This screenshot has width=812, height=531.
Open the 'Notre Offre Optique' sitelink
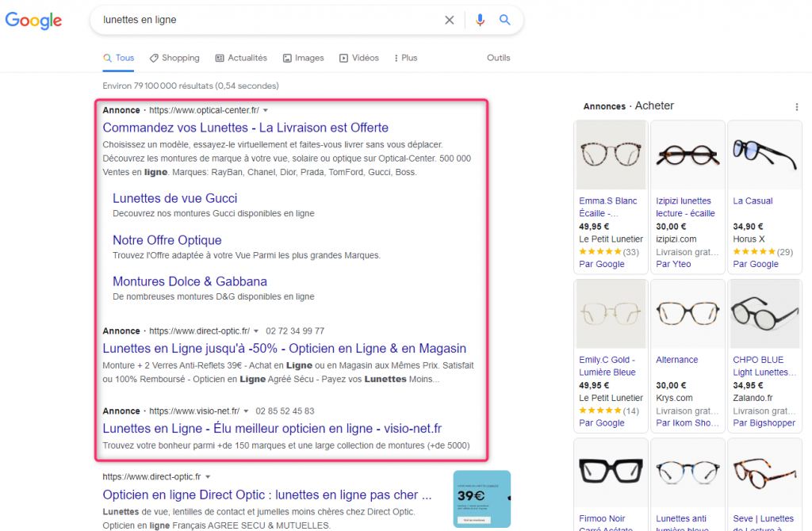[x=167, y=240]
